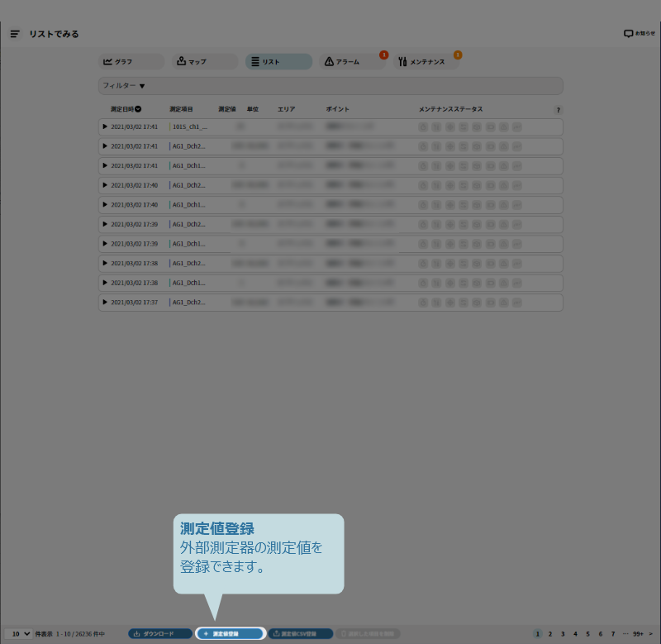The image size is (661, 644).
Task: Click tools status icon in 101S_ch1 row
Action: (437, 127)
